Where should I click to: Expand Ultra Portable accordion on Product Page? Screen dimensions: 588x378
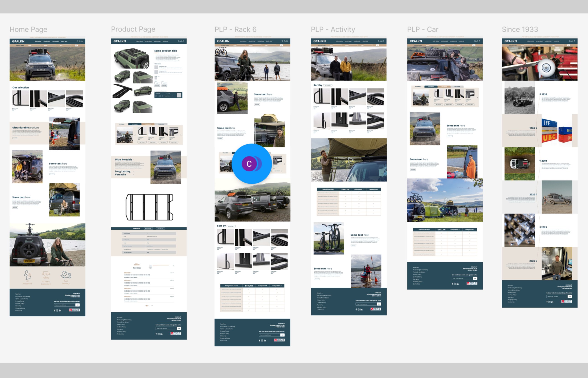[124, 160]
